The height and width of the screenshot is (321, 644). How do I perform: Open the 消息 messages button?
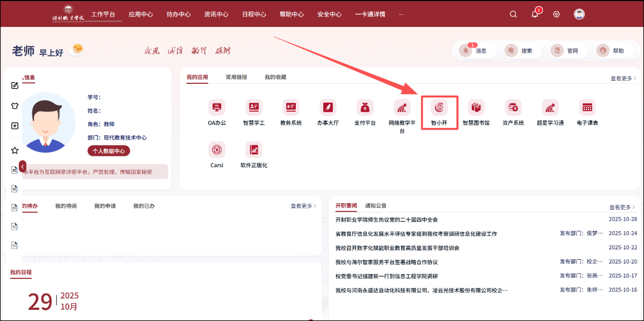(x=473, y=51)
